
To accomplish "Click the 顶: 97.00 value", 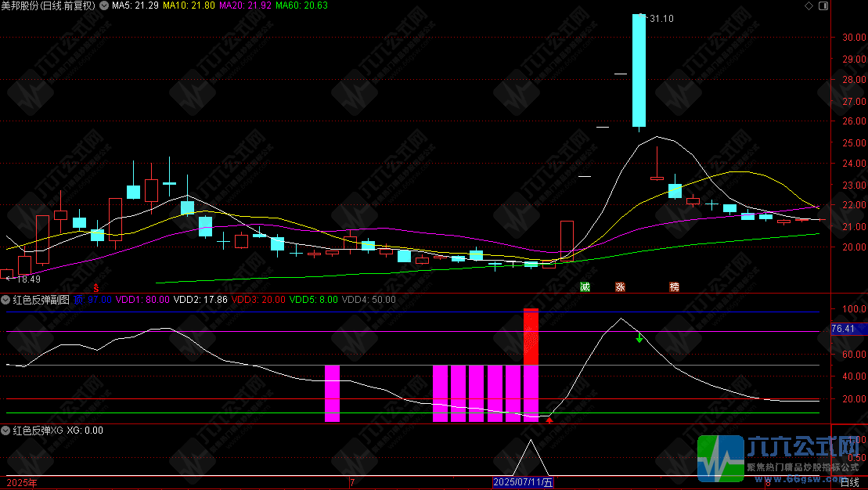I will coord(92,300).
